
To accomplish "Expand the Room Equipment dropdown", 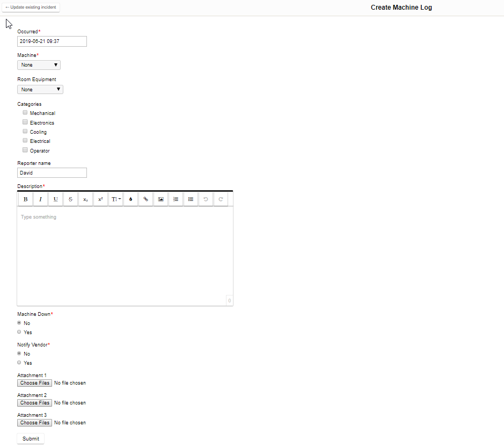I will 40,90.
